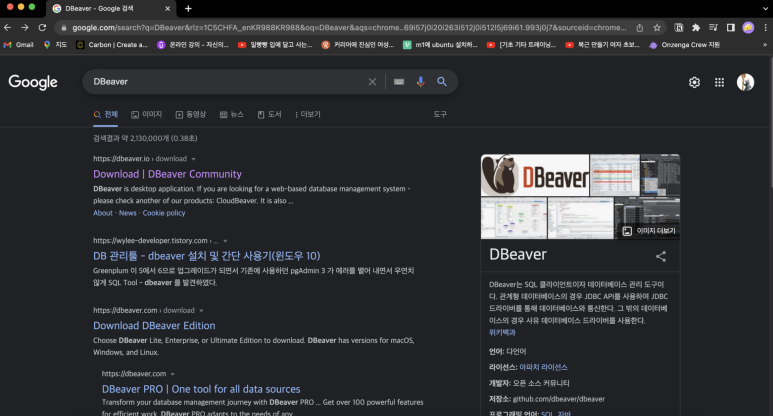Open Download DBeaver Edition result
The height and width of the screenshot is (416, 773).
154,326
